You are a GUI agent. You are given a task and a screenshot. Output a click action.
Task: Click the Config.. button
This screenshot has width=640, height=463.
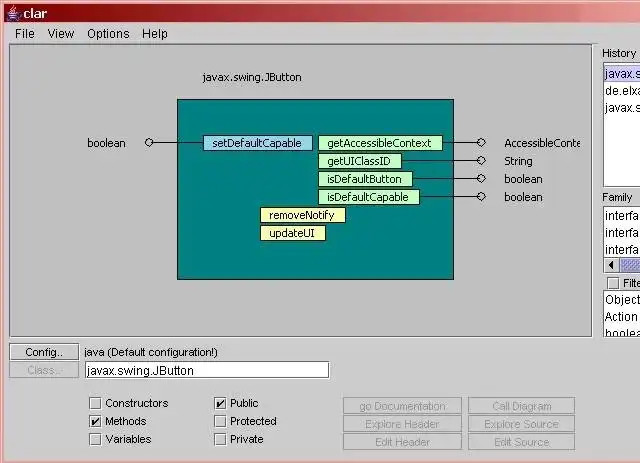[44, 352]
